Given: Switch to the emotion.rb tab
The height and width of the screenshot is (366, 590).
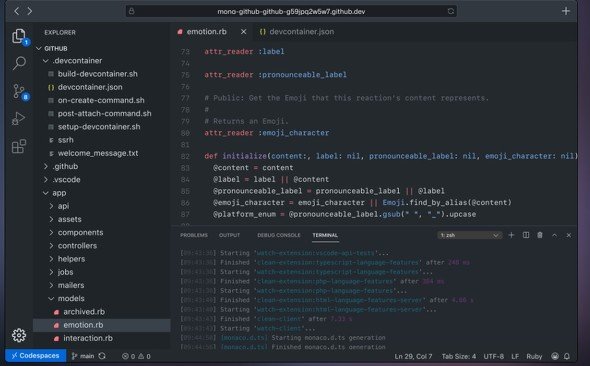Looking at the screenshot, I should click(x=207, y=32).
